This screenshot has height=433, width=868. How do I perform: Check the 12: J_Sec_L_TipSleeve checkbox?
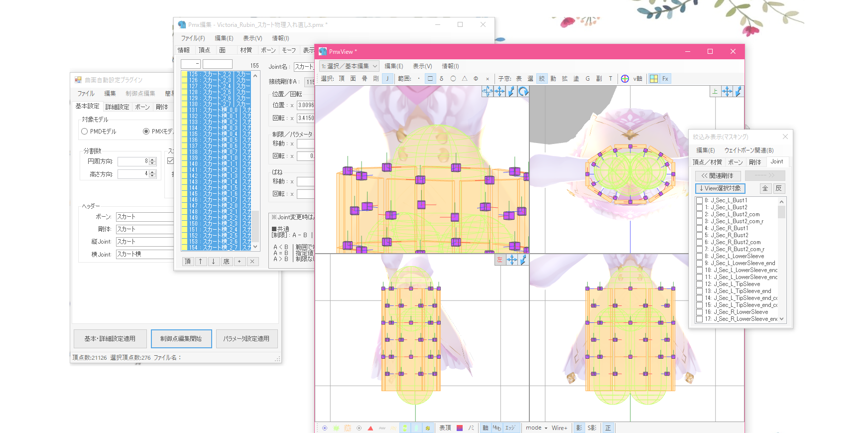[700, 284]
